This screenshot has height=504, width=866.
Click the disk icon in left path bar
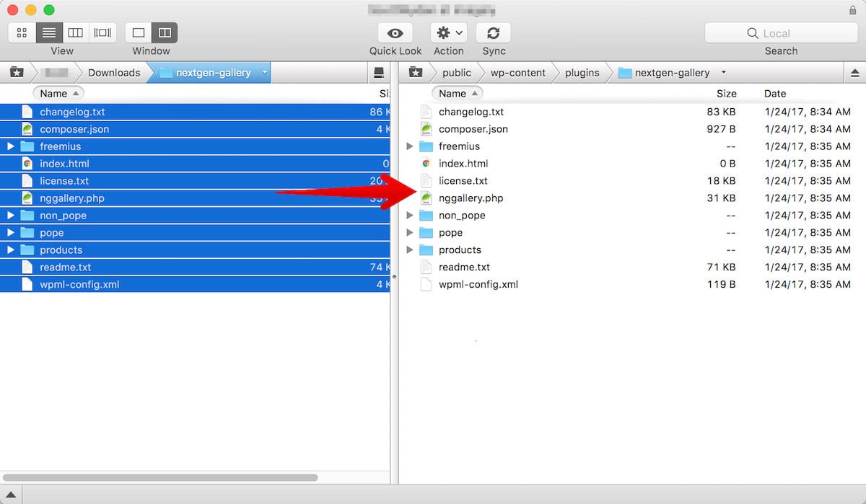(378, 72)
